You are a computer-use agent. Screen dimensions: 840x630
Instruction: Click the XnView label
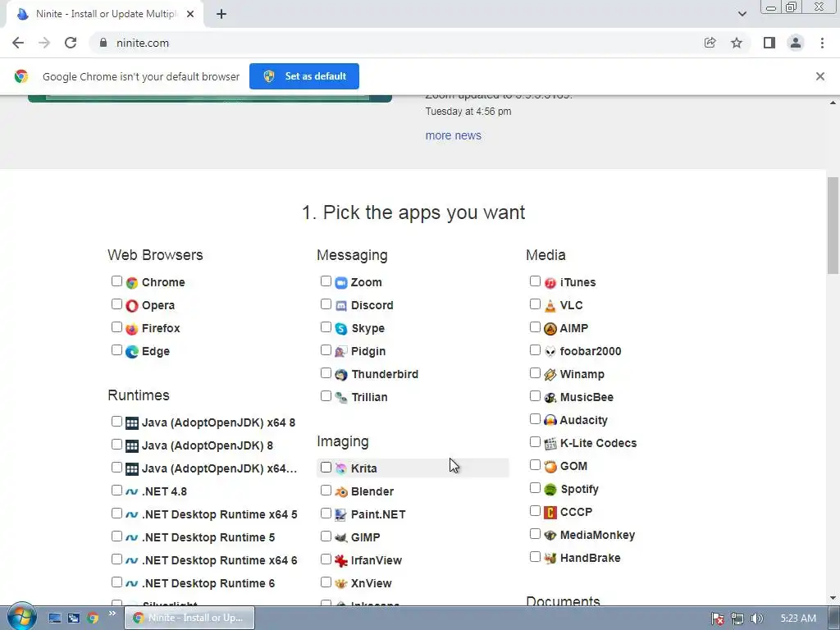click(x=372, y=583)
